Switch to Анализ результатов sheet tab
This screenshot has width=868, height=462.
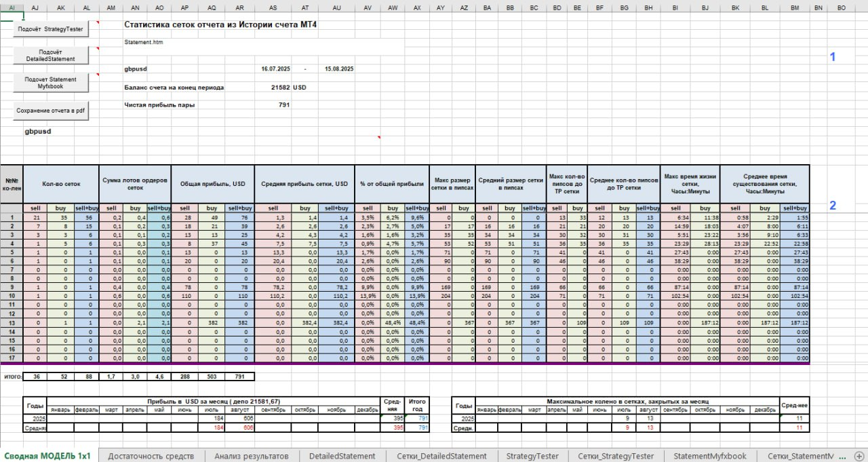click(x=252, y=456)
